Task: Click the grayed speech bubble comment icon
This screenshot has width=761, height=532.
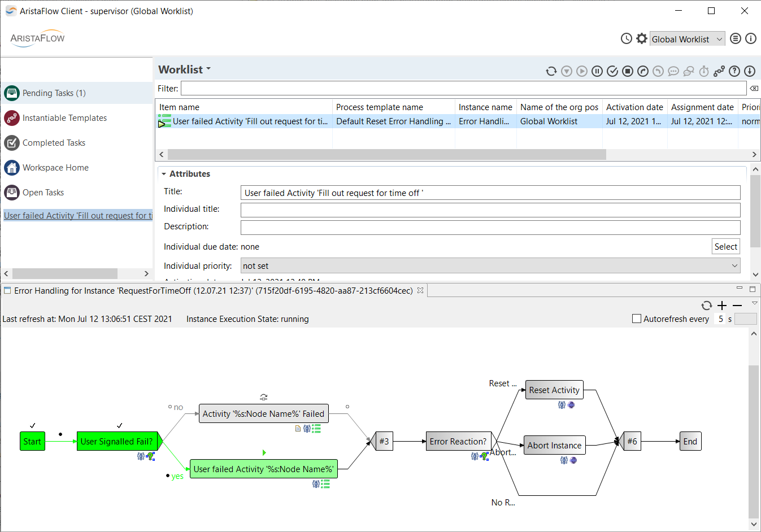Action: click(673, 71)
